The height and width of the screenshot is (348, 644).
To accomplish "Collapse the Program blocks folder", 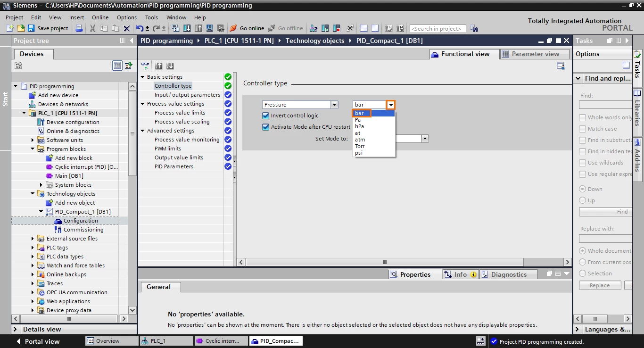I will (x=33, y=149).
